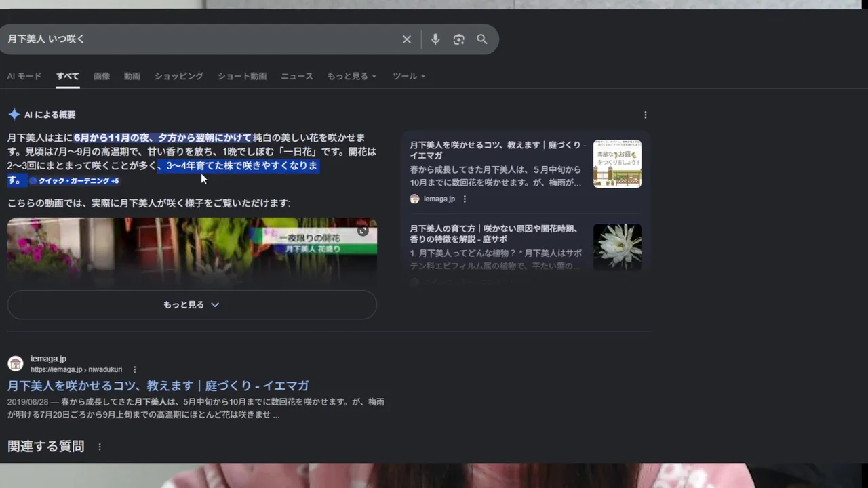Screen dimensions: 868x488
Task: Open the ショッピング tab
Action: 179,76
